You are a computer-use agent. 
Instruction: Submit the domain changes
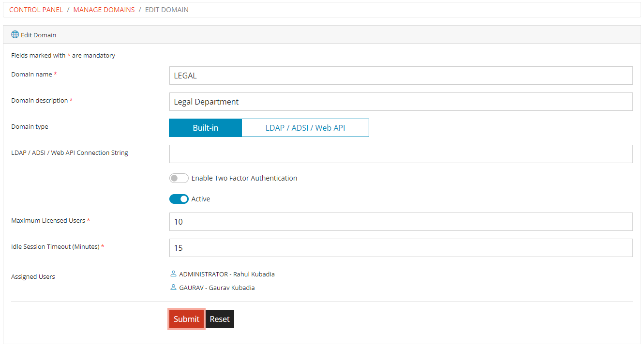click(186, 319)
